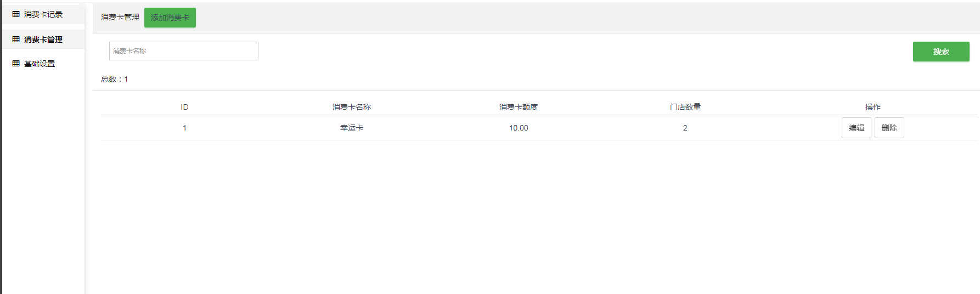Click the 门店数量 column header
Image resolution: width=980 pixels, height=294 pixels.
pyautogui.click(x=685, y=107)
